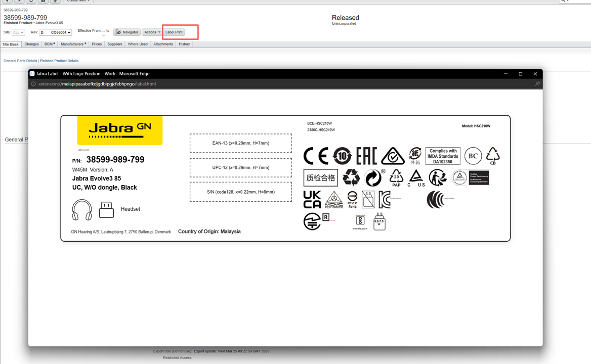This screenshot has width=591, height=364.
Task: Switch to the Title Block tab
Action: tap(11, 44)
